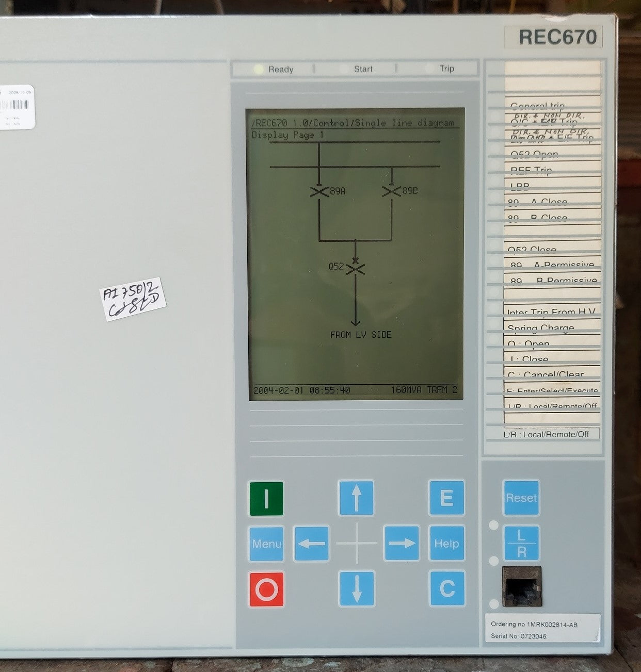Click the 'Spring Charge' LED label
Screen dimensions: 641x672
pyautogui.click(x=540, y=328)
